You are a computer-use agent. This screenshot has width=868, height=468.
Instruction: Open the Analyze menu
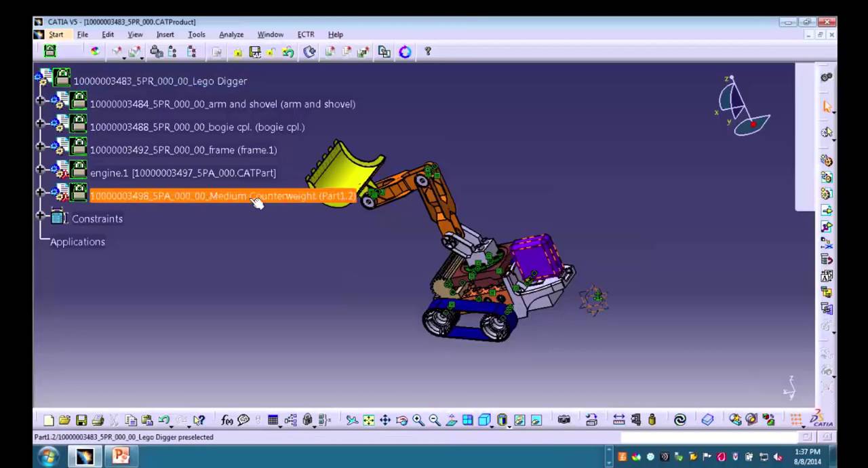coord(231,35)
